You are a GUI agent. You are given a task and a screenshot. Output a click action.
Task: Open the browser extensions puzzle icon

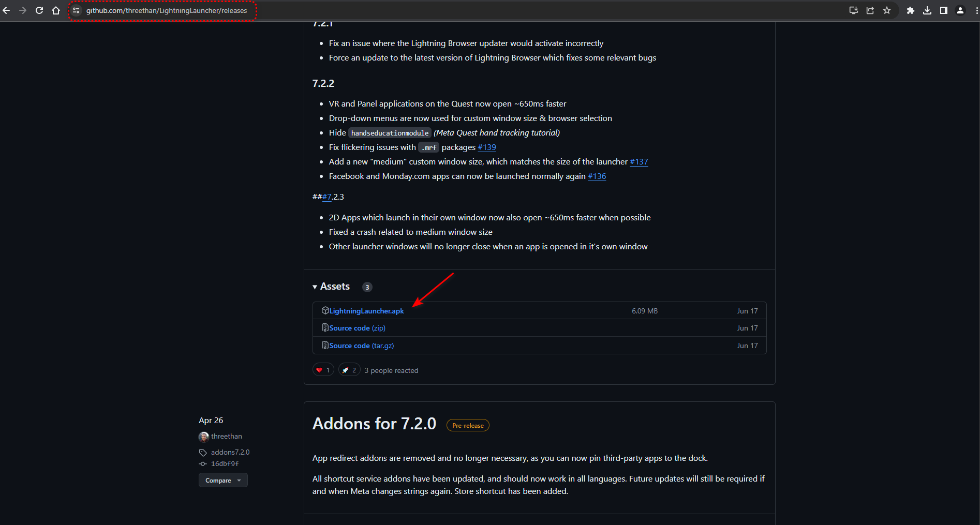(911, 10)
